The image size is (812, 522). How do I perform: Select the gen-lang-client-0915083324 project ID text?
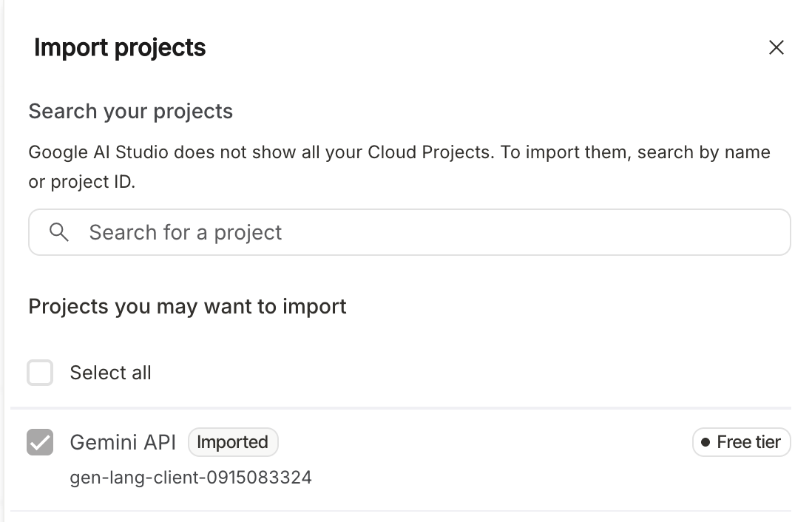[x=191, y=478]
